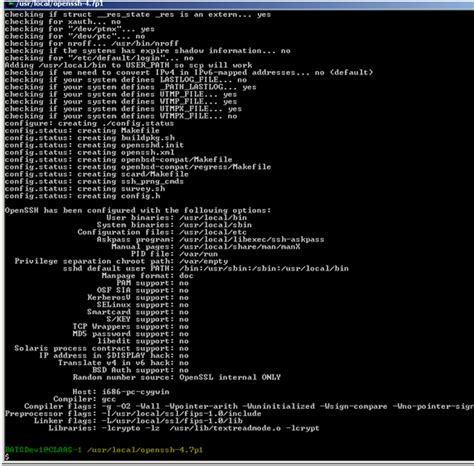Click the 'Manpage format: doc' row

click(147, 276)
